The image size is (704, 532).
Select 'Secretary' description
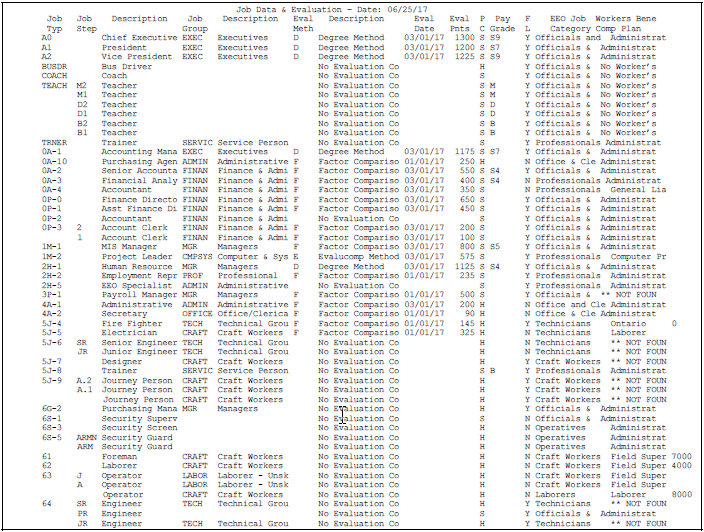tap(124, 314)
